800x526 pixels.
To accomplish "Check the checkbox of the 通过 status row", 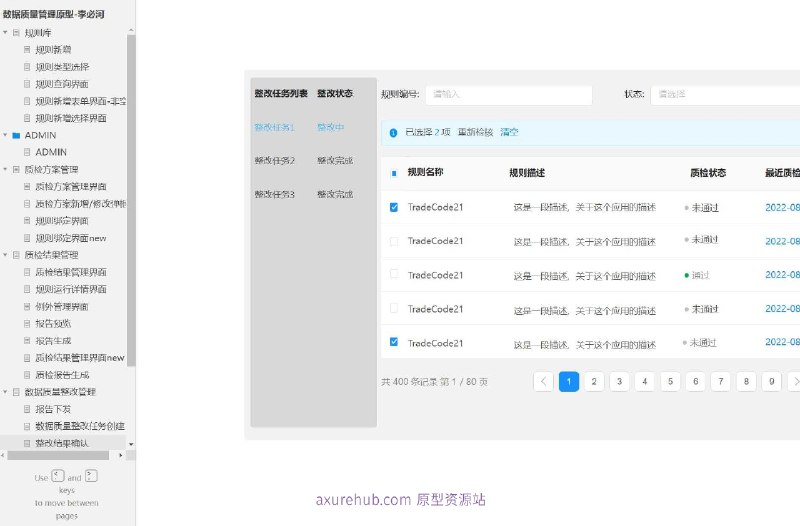I will click(394, 274).
